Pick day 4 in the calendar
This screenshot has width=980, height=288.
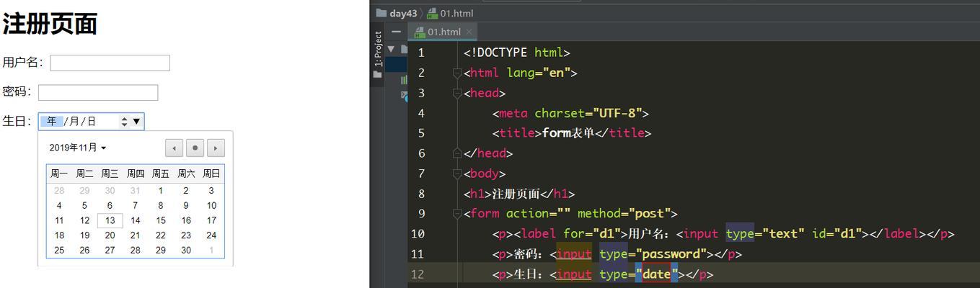(x=59, y=205)
